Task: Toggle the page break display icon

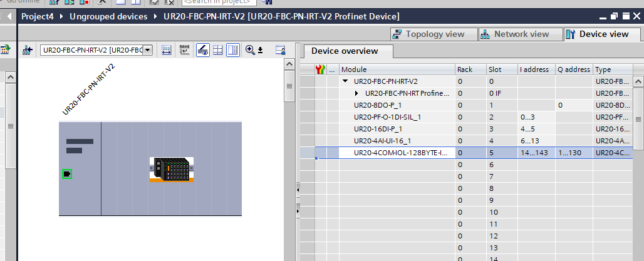Action: point(217,51)
